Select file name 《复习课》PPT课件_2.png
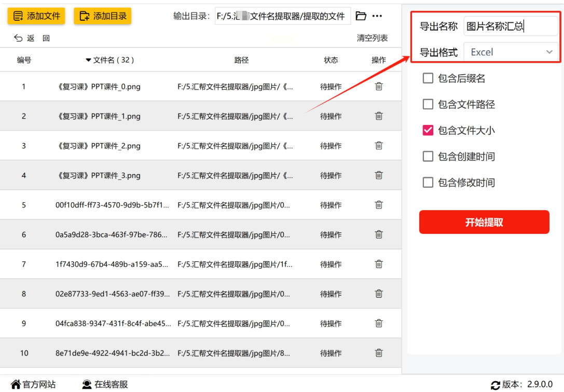The width and height of the screenshot is (564, 392). point(98,146)
